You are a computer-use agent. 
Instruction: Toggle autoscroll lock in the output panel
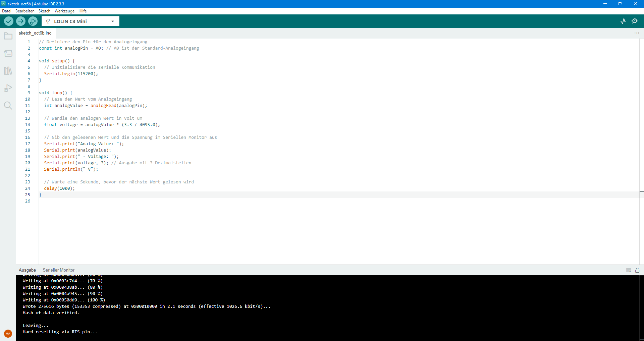[x=638, y=270]
